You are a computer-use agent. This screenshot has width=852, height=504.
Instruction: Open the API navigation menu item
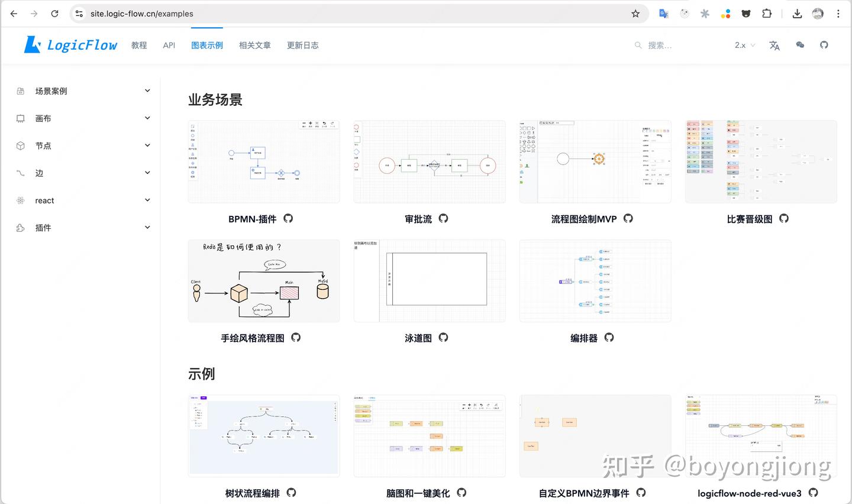pyautogui.click(x=169, y=45)
